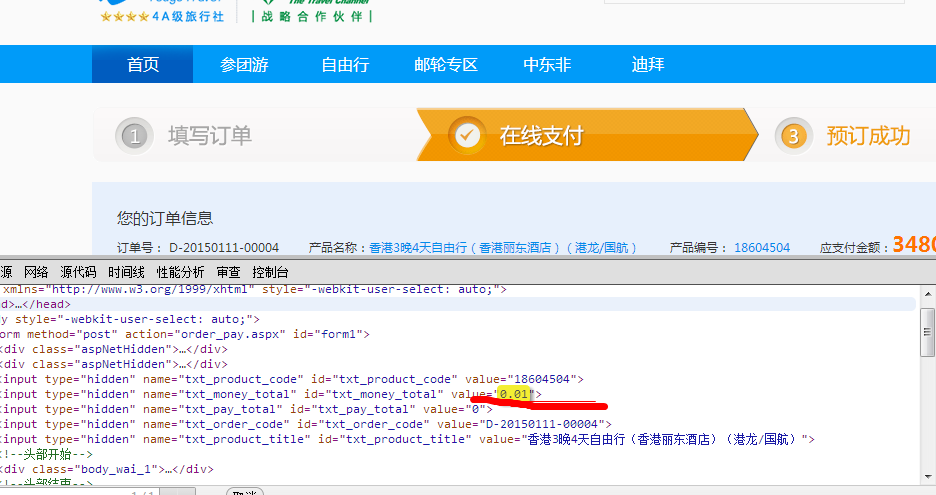
Task: Open the 性能分析 devtools tab
Action: point(180,272)
